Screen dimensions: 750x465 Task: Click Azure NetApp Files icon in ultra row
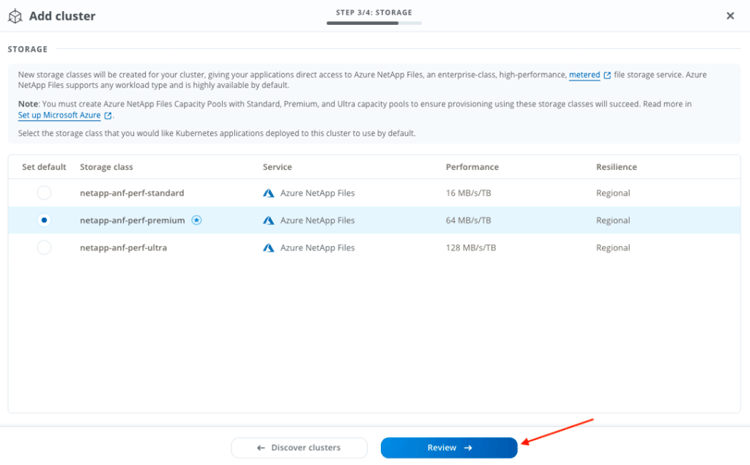click(x=269, y=248)
